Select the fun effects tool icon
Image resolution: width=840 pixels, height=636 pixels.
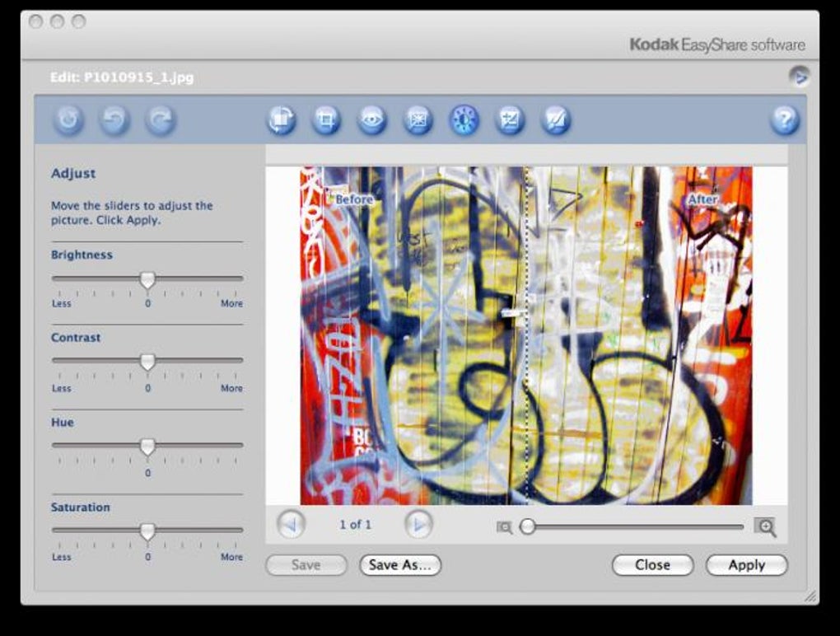(556, 119)
